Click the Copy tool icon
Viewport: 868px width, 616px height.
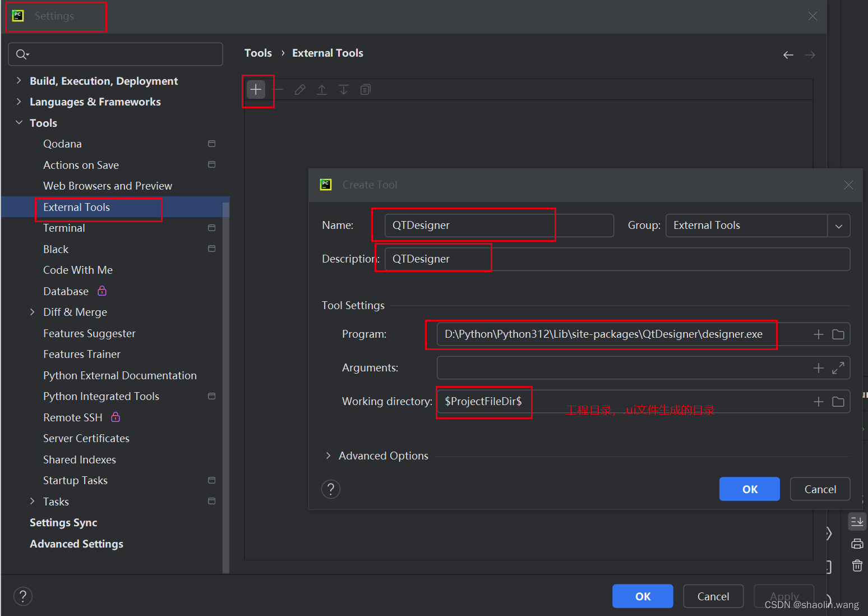(x=366, y=89)
